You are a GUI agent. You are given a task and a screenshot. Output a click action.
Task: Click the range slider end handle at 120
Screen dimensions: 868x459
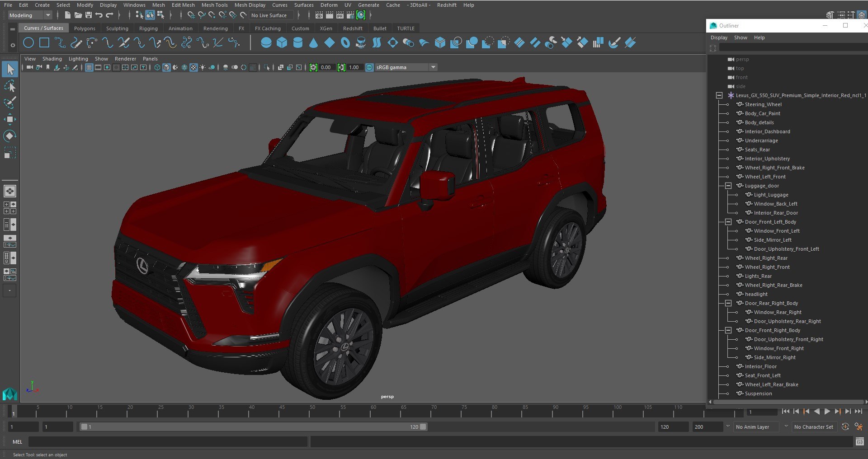[x=423, y=427]
